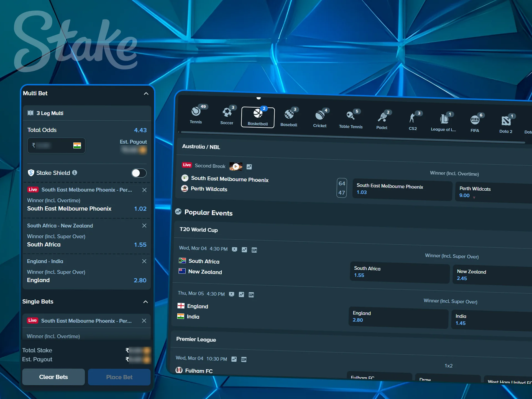The height and width of the screenshot is (399, 532).
Task: Open stats chart for Fulham FC match
Action: point(234,359)
